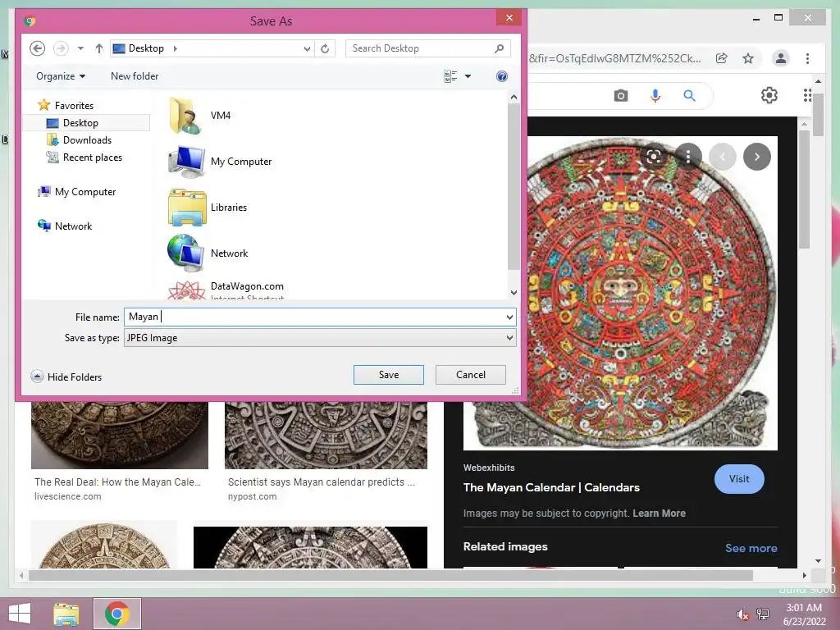Click the magnifier in Search Desktop box
Screen dimensions: 840x630
click(x=500, y=48)
